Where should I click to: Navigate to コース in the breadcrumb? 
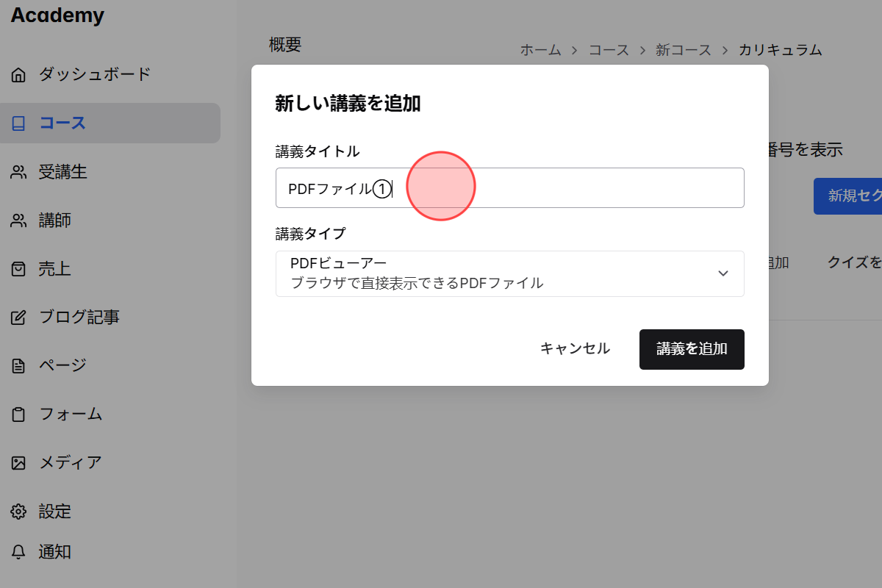coord(609,50)
